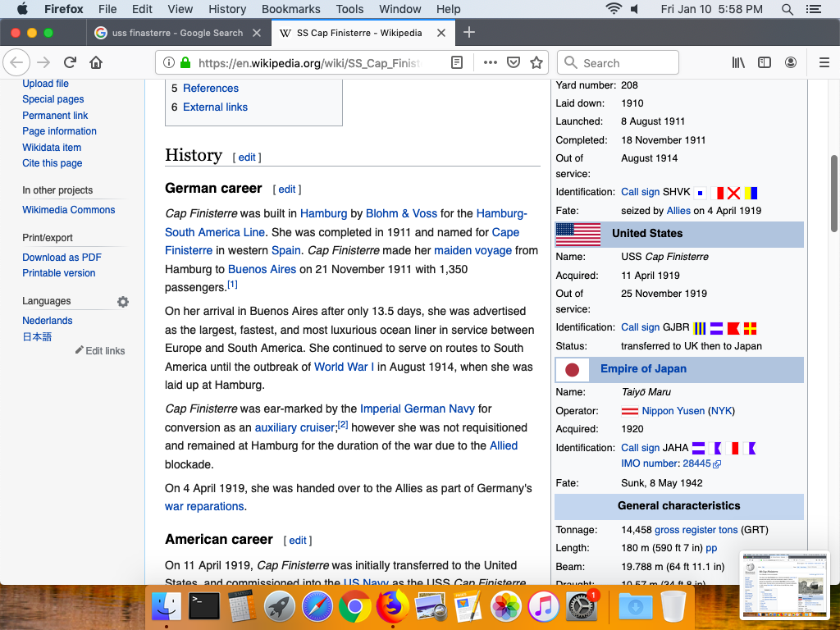
Task: Click Download as PDF link
Action: (62, 258)
